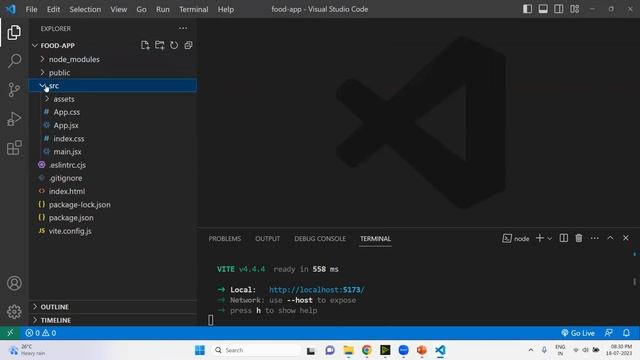The height and width of the screenshot is (360, 640).
Task: Collapse all folders in Explorer
Action: tap(188, 45)
